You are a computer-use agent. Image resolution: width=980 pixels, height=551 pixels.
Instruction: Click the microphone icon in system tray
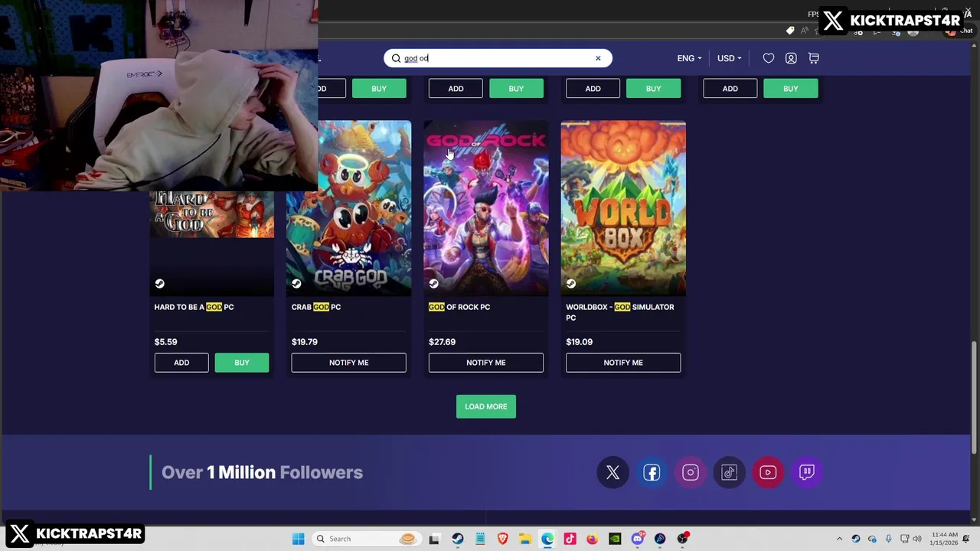tap(889, 539)
